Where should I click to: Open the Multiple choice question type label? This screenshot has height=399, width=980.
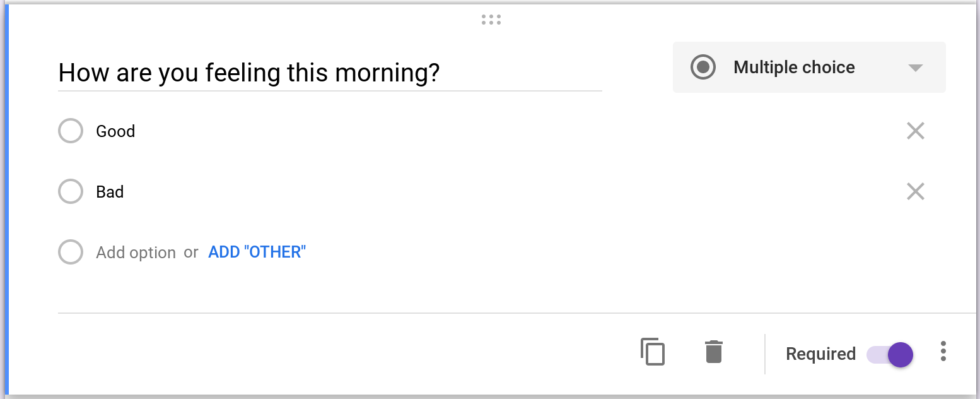tap(794, 67)
